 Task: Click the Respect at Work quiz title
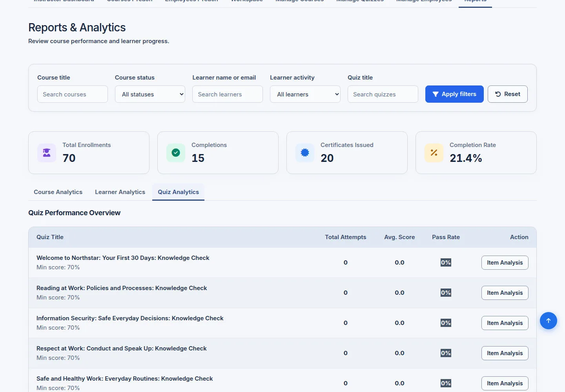[x=122, y=348]
